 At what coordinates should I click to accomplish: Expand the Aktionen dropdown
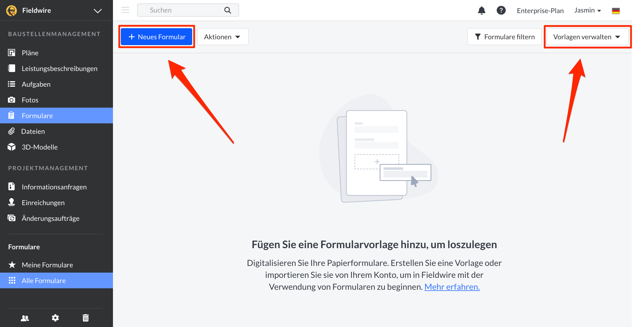click(x=223, y=37)
